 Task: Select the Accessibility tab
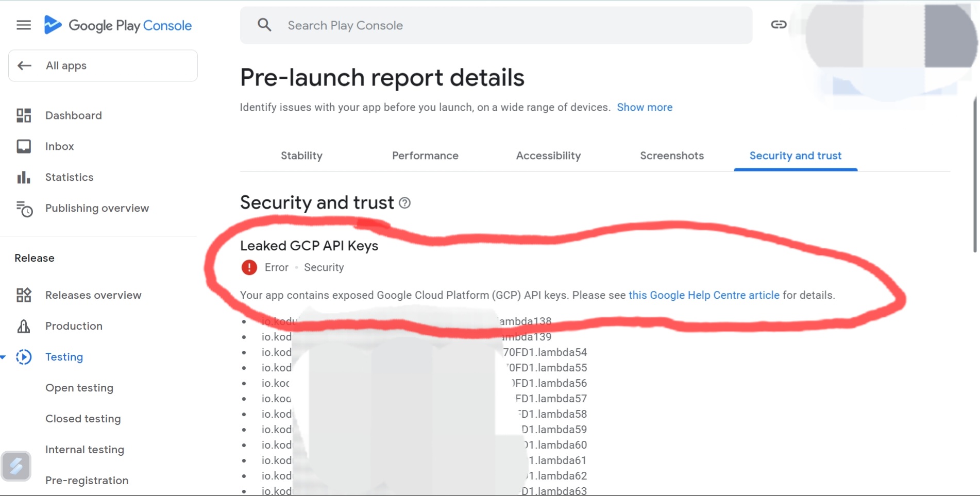point(548,156)
